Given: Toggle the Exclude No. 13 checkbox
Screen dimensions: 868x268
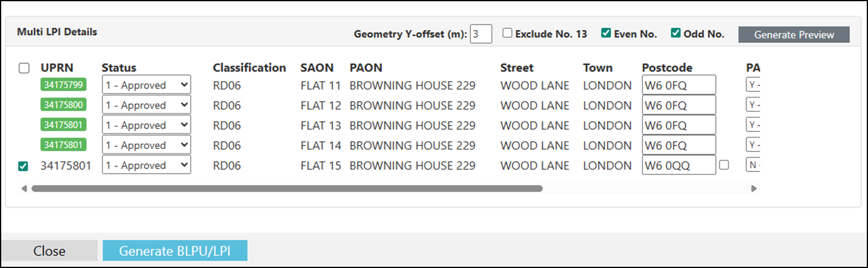Looking at the screenshot, I should pos(508,34).
